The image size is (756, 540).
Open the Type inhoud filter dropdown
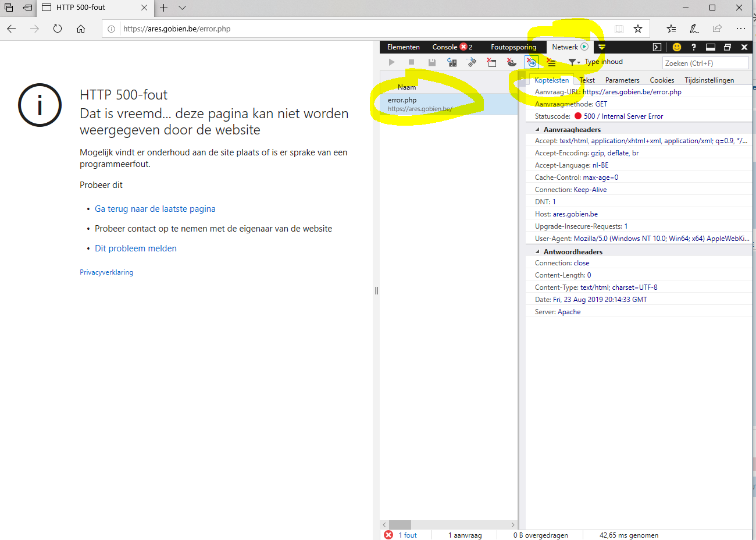click(x=574, y=62)
